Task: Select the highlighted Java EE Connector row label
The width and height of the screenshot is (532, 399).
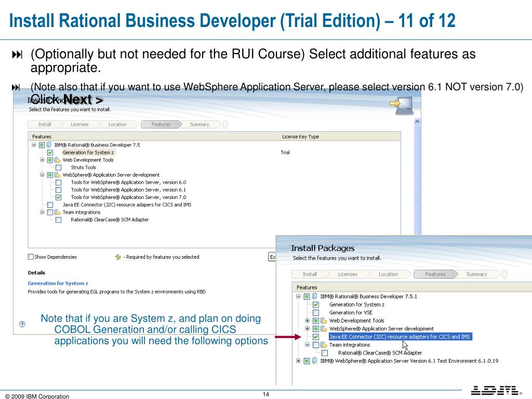Action: 400,337
